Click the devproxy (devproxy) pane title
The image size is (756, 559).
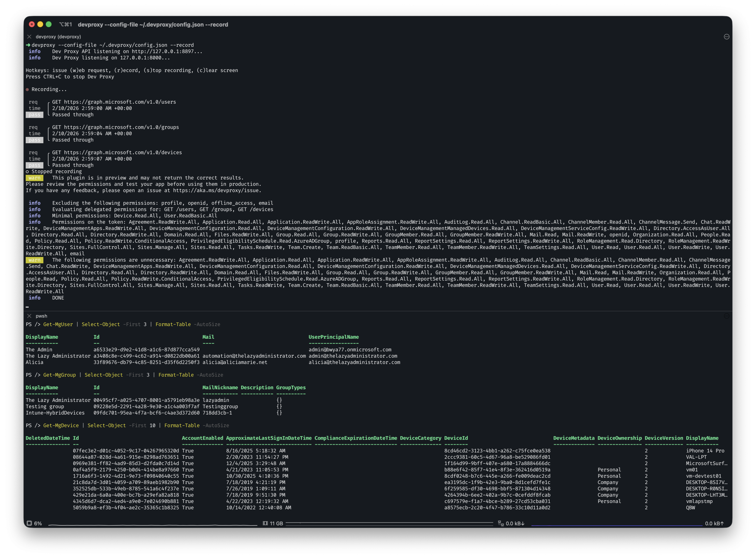58,37
